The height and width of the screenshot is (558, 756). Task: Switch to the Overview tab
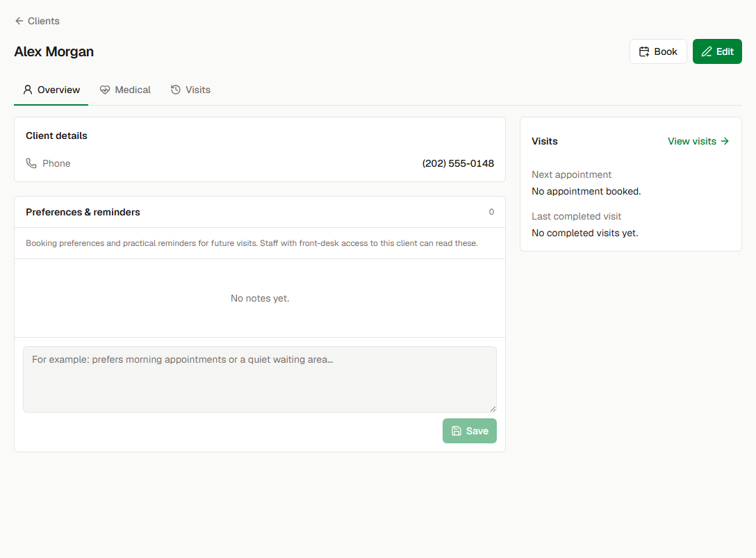51,90
